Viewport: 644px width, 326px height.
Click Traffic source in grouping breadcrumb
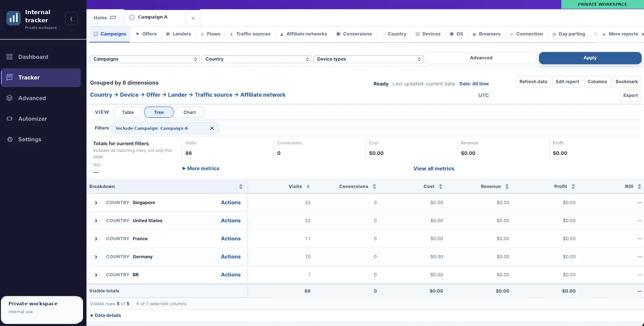point(214,95)
